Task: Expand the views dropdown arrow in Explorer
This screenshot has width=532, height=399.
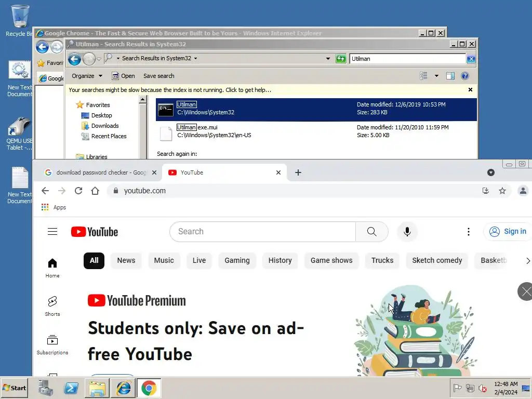Action: click(x=436, y=76)
